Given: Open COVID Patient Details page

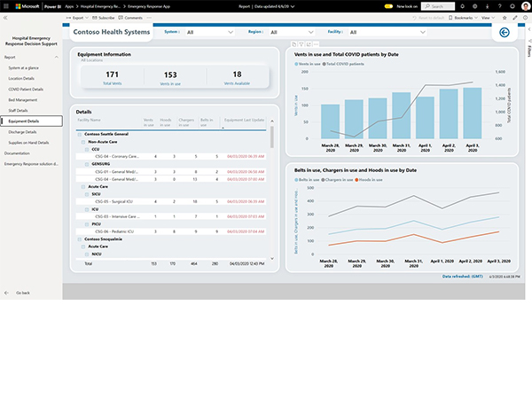Looking at the screenshot, I should pyautogui.click(x=26, y=90).
